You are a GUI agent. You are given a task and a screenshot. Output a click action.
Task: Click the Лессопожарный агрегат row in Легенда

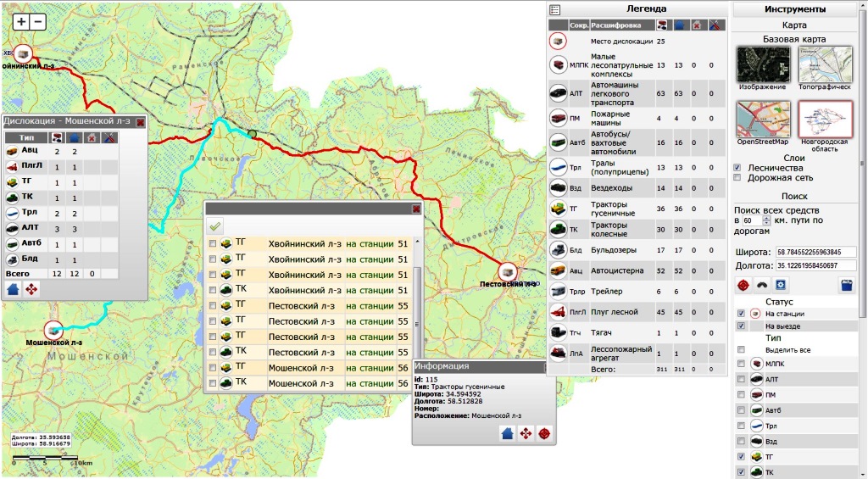(x=637, y=354)
